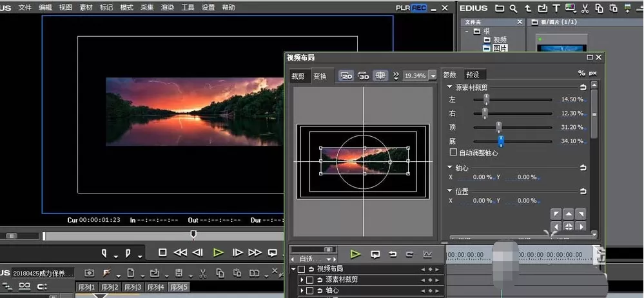This screenshot has width=644, height=298.
Task: Toggle the 源素材裁剪 keyframe checkbox
Action: (x=309, y=280)
